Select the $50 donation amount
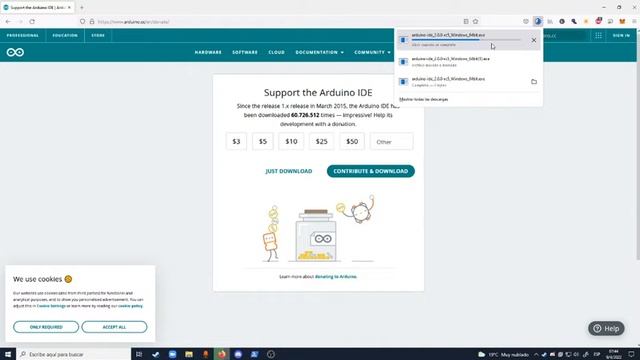The width and height of the screenshot is (640, 360). pos(352,142)
